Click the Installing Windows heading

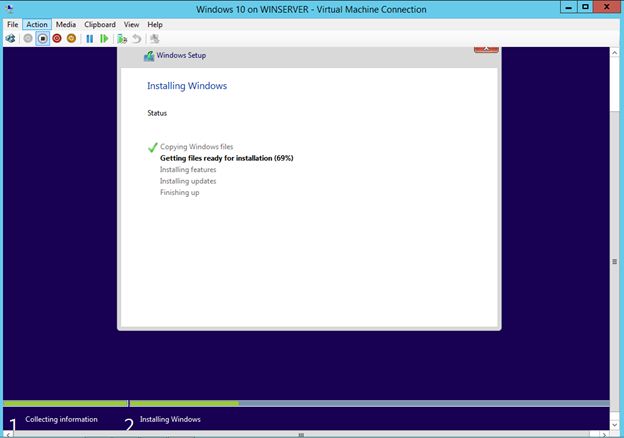tap(187, 86)
